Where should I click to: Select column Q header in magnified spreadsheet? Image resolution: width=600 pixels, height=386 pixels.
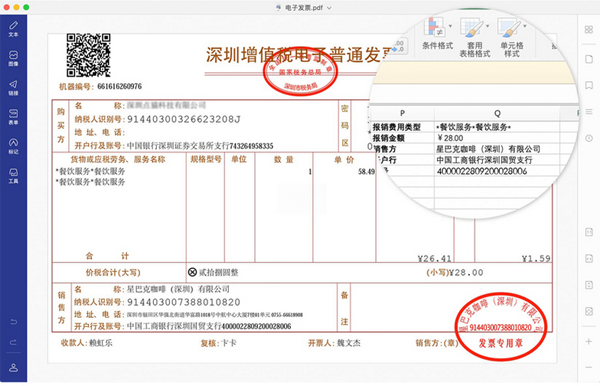pyautogui.click(x=497, y=113)
